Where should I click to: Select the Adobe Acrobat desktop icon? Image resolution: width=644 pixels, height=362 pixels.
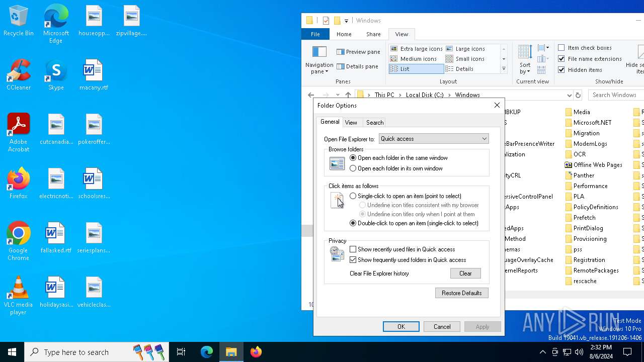point(18,133)
